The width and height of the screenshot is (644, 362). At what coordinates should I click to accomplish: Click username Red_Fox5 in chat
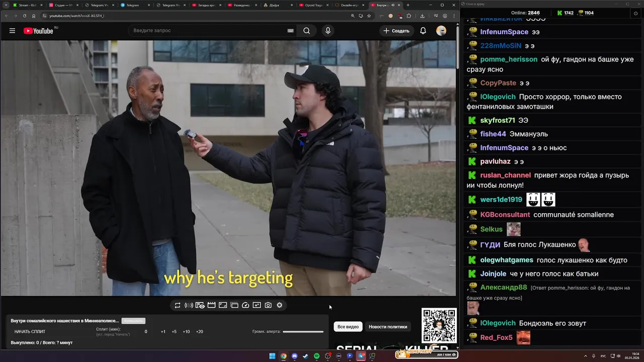pyautogui.click(x=496, y=337)
